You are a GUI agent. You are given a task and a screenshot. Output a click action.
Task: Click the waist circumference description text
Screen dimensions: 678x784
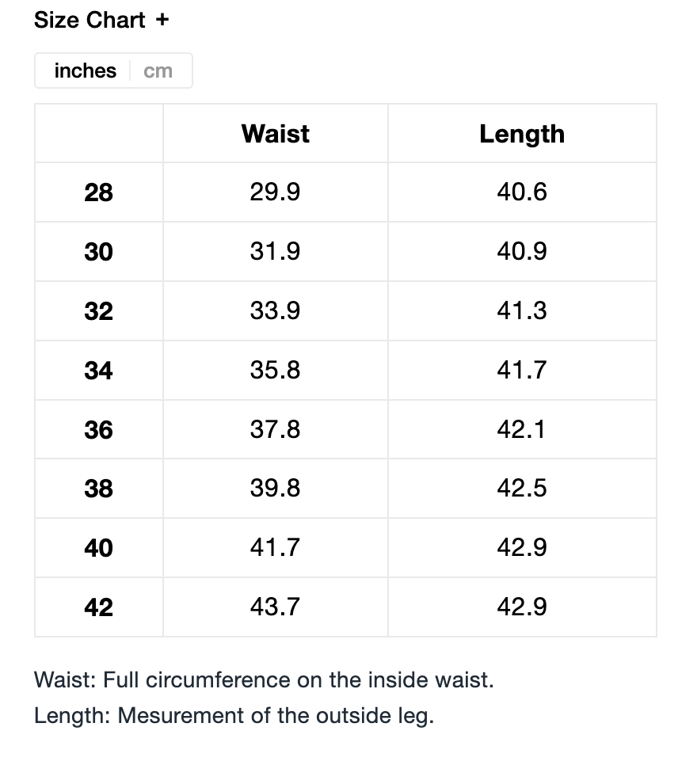[x=264, y=680]
